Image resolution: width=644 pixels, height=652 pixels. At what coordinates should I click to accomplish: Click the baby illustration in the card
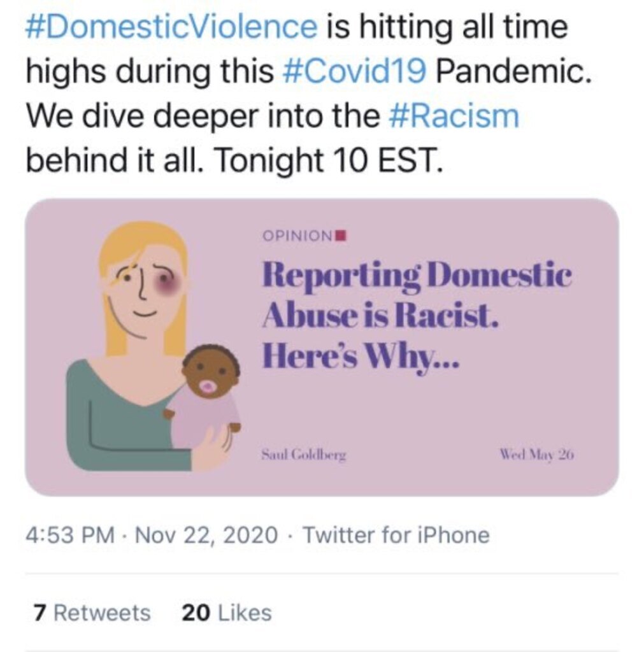[207, 395]
